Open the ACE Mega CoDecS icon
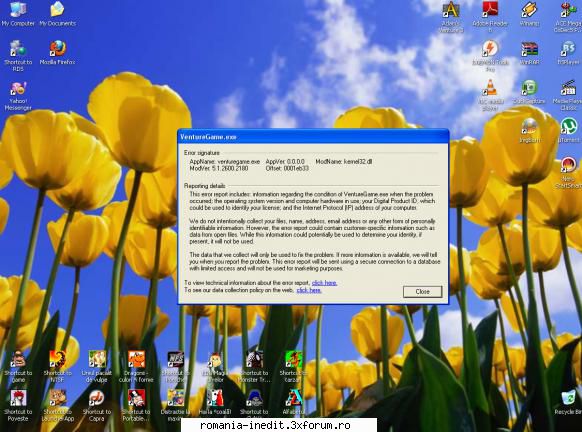The height and width of the screenshot is (432, 582). [568, 17]
